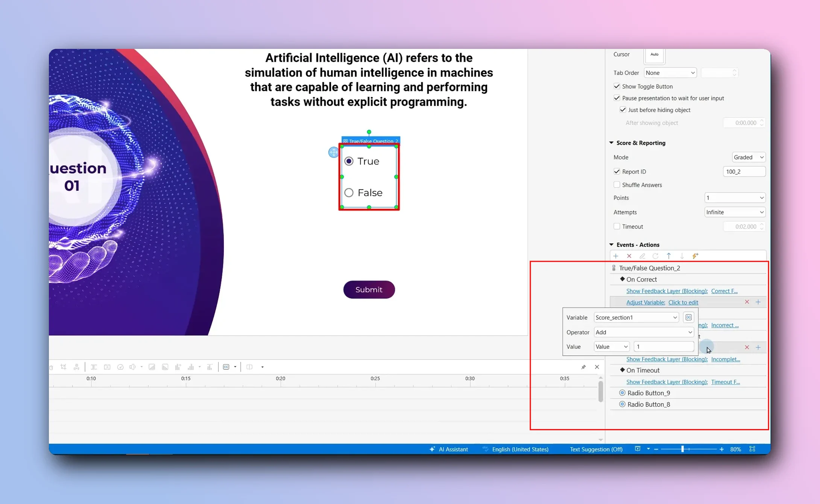Open the Attempts dropdown
The image size is (820, 504).
point(735,212)
